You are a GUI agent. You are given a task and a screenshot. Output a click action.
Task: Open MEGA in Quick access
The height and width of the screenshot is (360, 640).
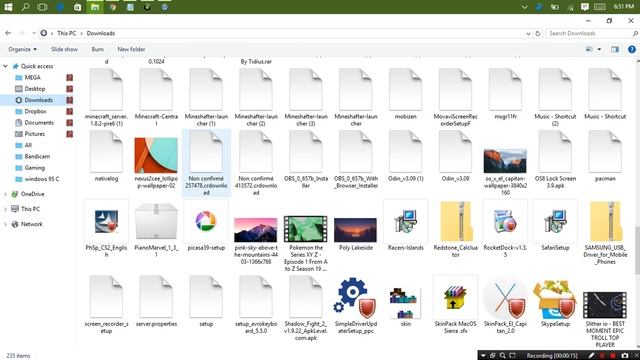pyautogui.click(x=32, y=78)
